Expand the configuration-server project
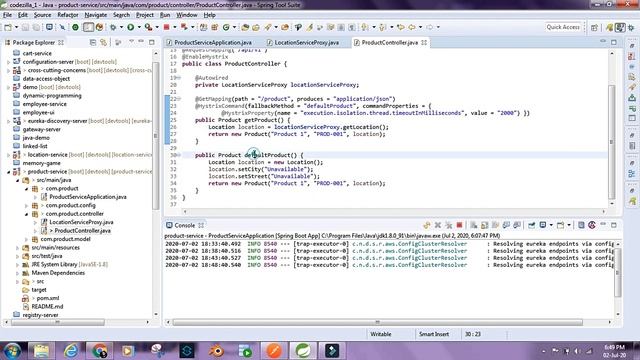Screen dimensions: 640x360 tap(9, 62)
